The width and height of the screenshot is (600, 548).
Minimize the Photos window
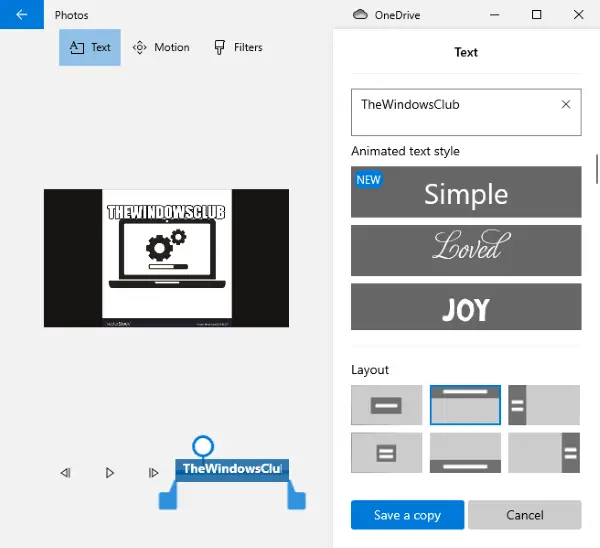494,15
